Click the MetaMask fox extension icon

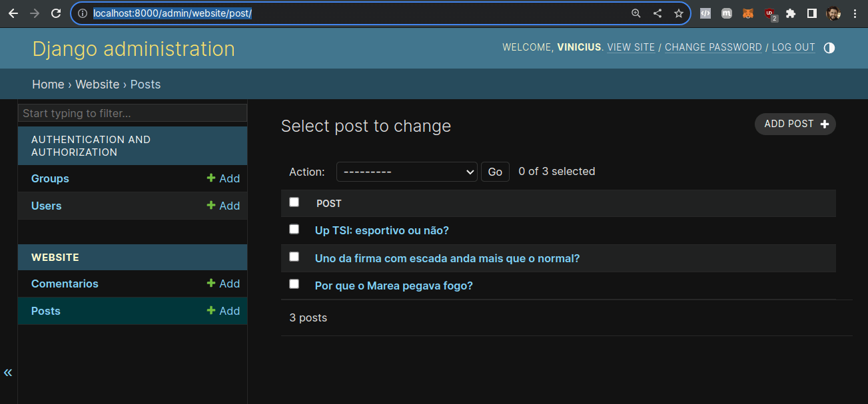pos(748,13)
